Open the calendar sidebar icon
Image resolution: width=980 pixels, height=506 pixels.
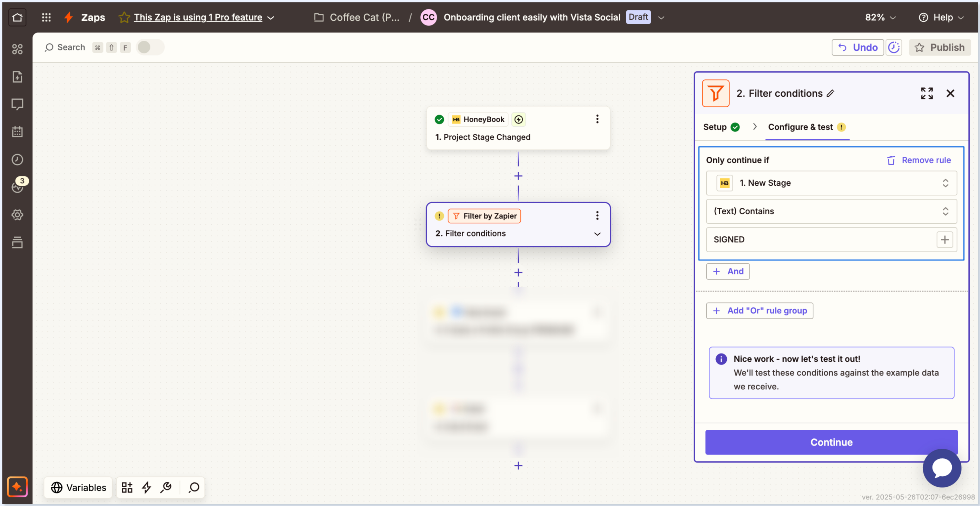(x=17, y=132)
